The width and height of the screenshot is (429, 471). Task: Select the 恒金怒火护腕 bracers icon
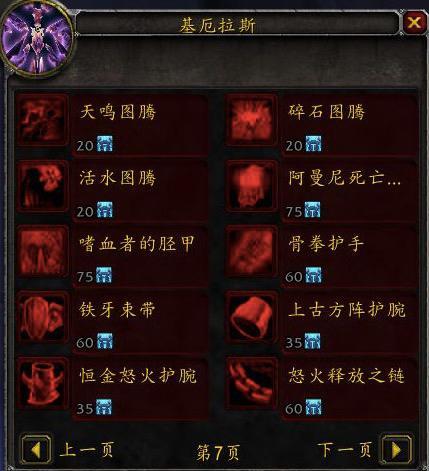click(x=42, y=383)
